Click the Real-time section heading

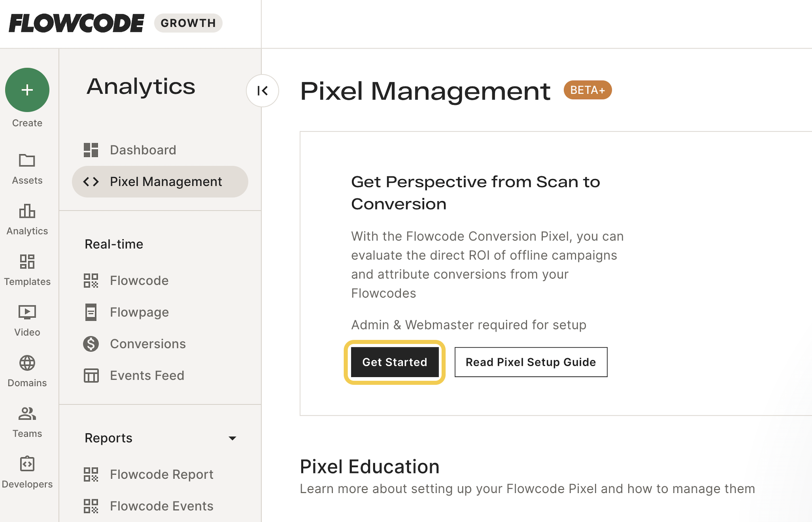[x=114, y=244]
